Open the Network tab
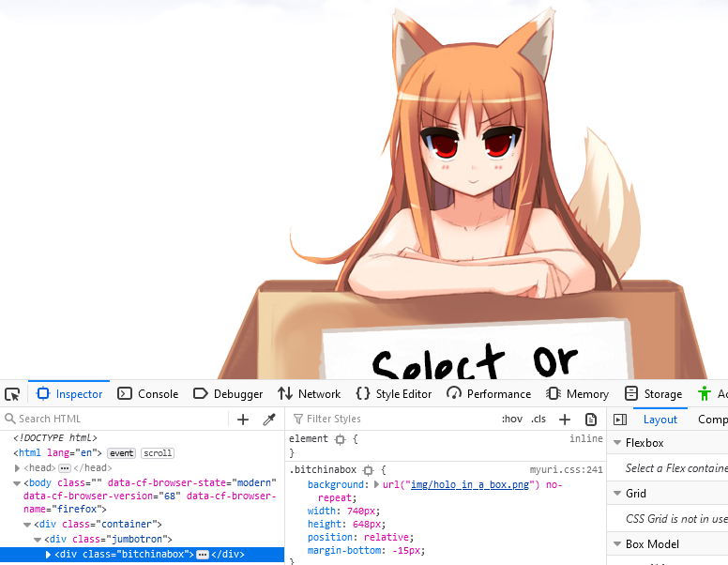The image size is (728, 565). (x=310, y=394)
